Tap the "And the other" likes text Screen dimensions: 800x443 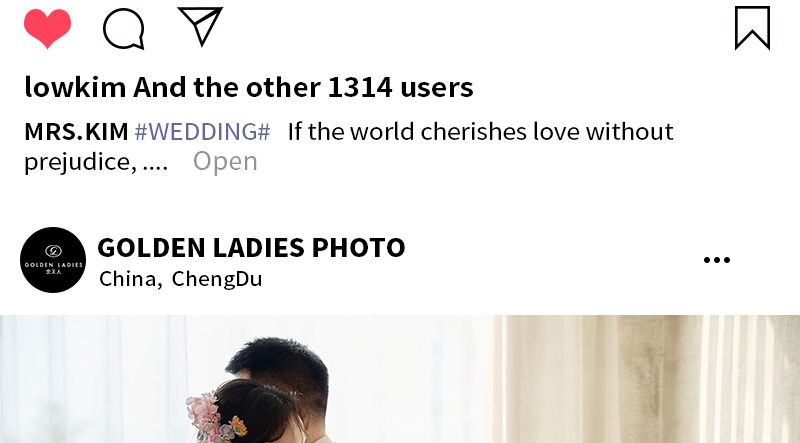(x=227, y=87)
